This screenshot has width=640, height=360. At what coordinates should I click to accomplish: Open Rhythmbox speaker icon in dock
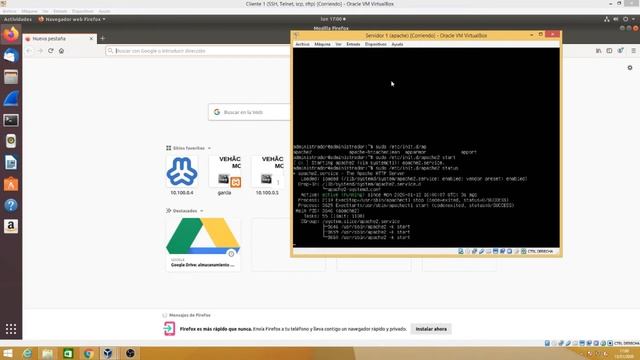tap(11, 141)
